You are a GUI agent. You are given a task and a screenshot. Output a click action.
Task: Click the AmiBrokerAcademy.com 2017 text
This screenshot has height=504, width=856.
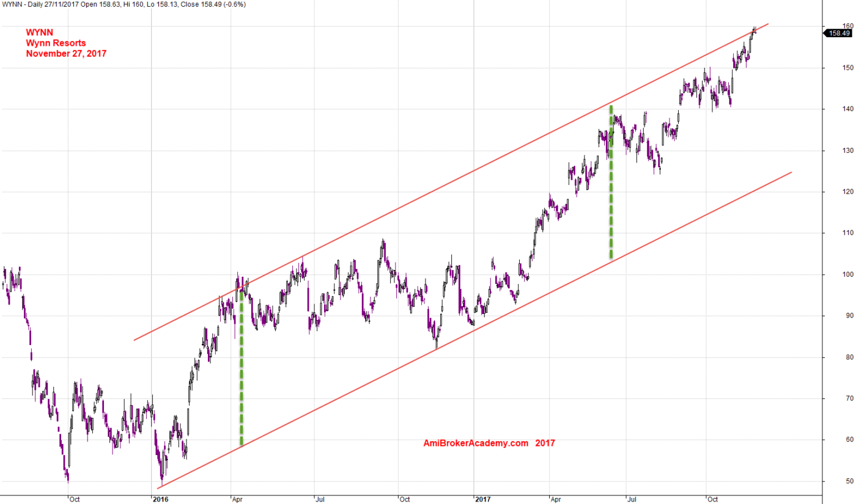point(489,444)
